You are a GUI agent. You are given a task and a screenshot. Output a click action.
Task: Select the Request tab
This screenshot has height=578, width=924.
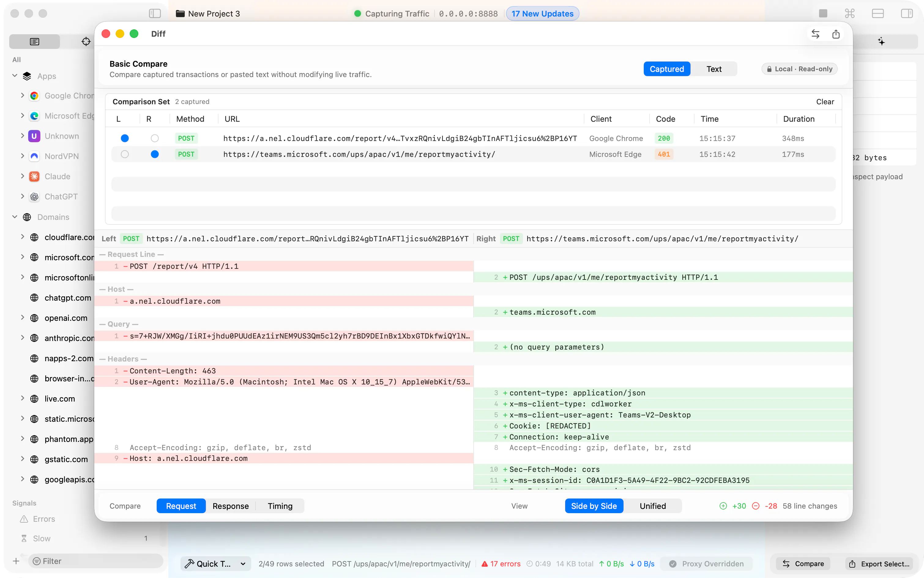pyautogui.click(x=181, y=506)
